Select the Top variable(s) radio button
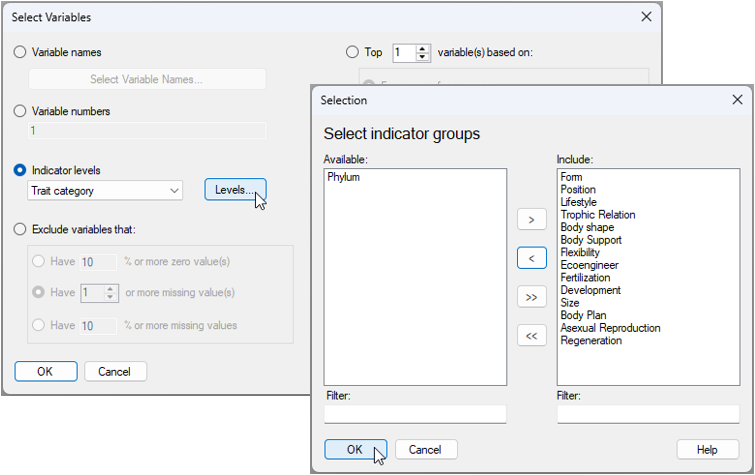The image size is (755, 475). pyautogui.click(x=351, y=52)
